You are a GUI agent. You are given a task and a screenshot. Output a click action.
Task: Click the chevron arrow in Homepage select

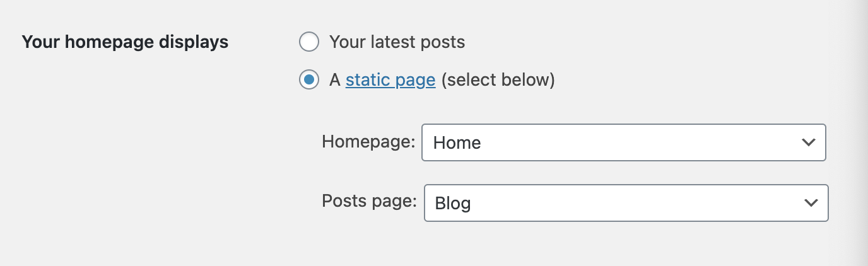pyautogui.click(x=808, y=142)
